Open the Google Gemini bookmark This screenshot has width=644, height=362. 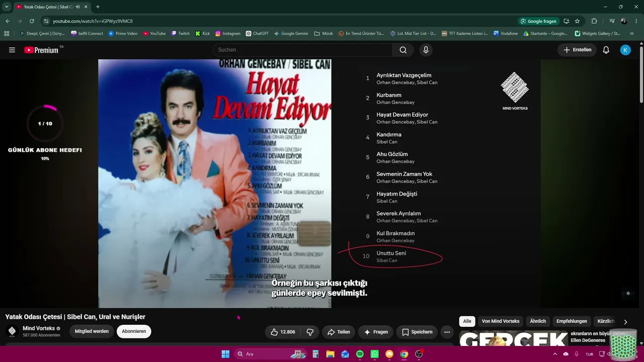pyautogui.click(x=291, y=34)
